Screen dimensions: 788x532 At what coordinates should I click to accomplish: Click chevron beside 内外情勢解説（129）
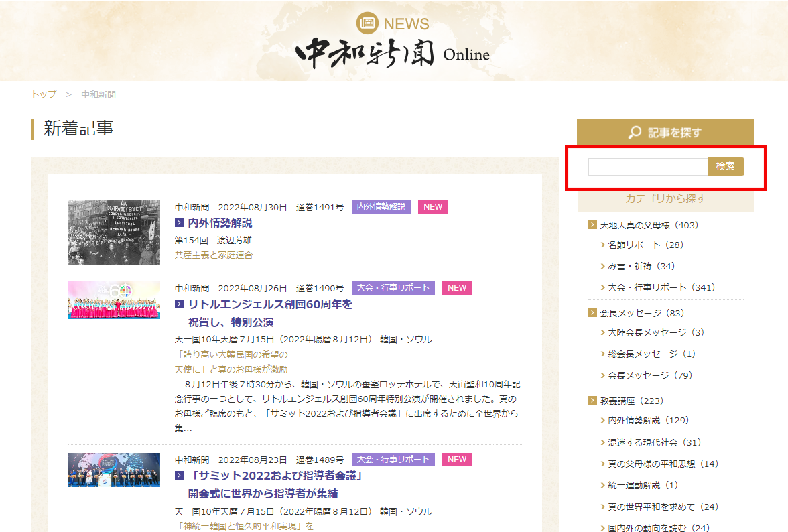click(x=602, y=421)
